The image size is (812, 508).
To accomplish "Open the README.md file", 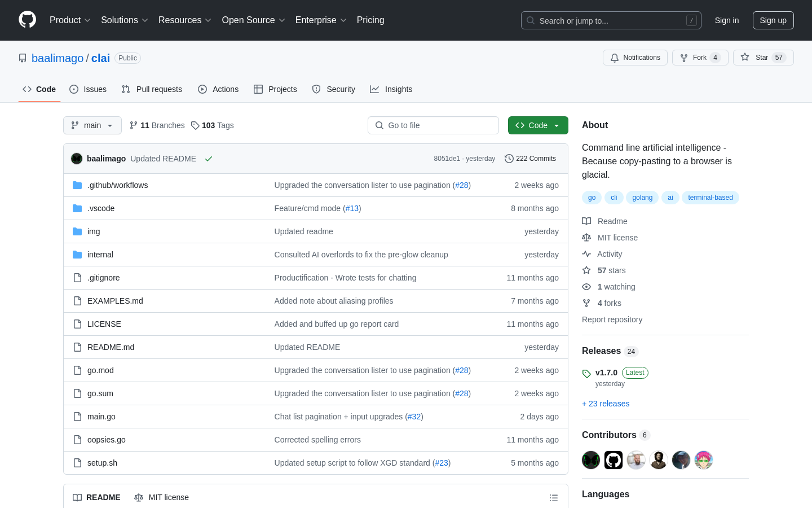I will (x=111, y=347).
